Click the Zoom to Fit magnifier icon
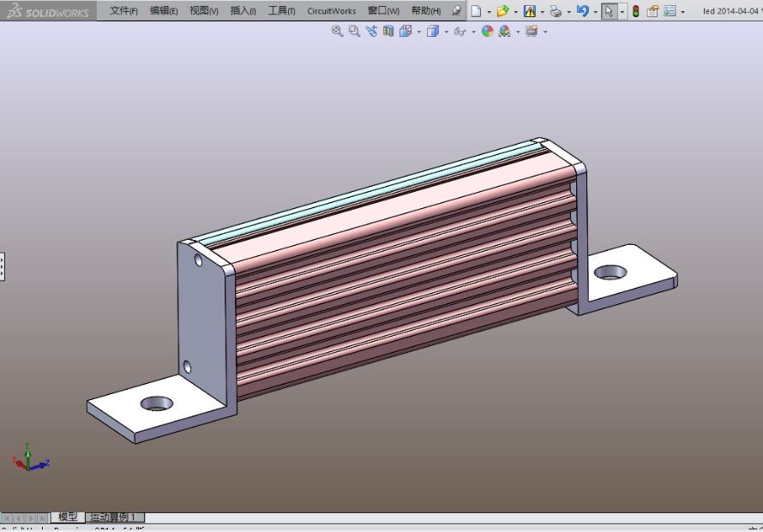Image resolution: width=763 pixels, height=532 pixels. click(337, 31)
